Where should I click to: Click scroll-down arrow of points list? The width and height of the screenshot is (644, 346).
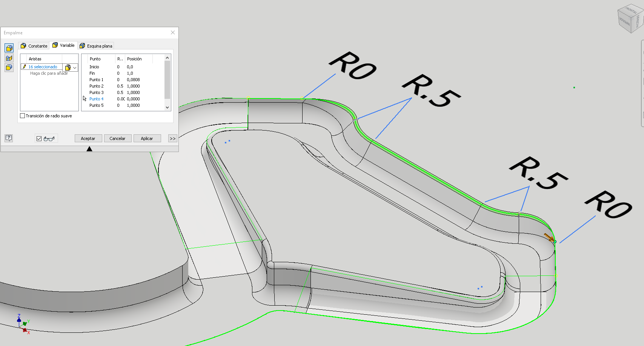(168, 107)
